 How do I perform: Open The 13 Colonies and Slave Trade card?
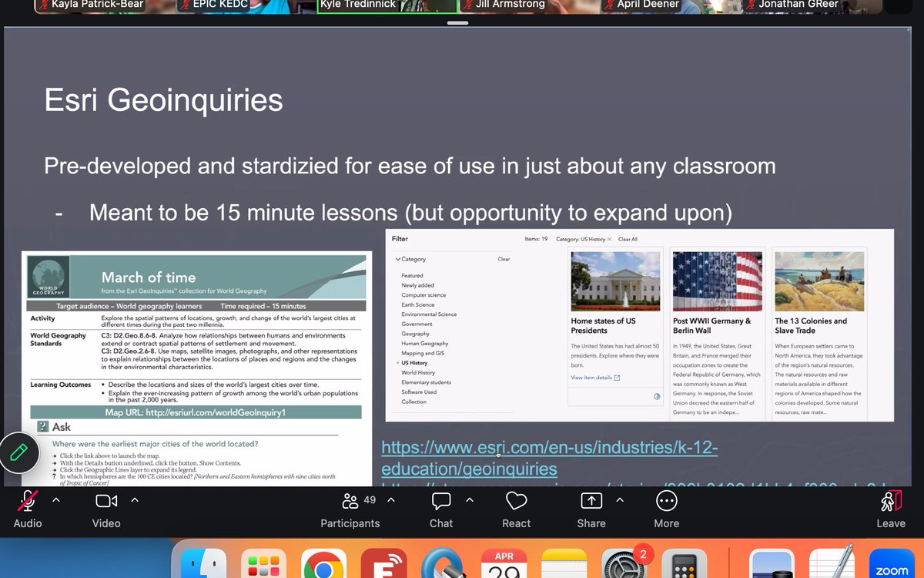(x=819, y=333)
